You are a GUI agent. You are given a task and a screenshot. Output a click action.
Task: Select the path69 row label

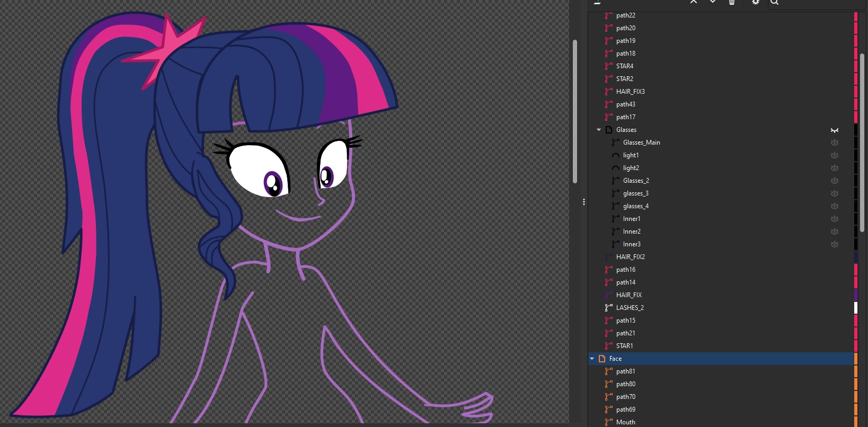626,410
